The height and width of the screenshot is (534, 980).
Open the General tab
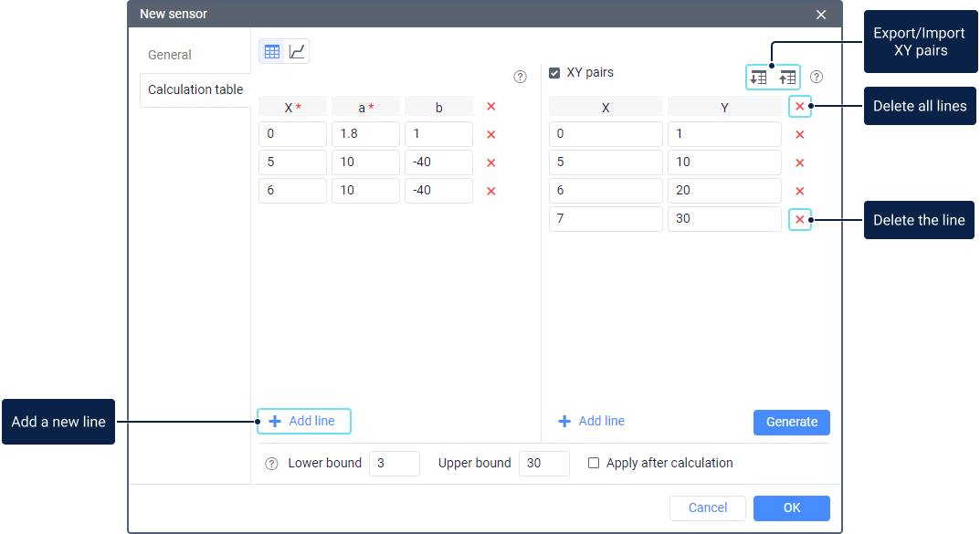click(x=170, y=55)
